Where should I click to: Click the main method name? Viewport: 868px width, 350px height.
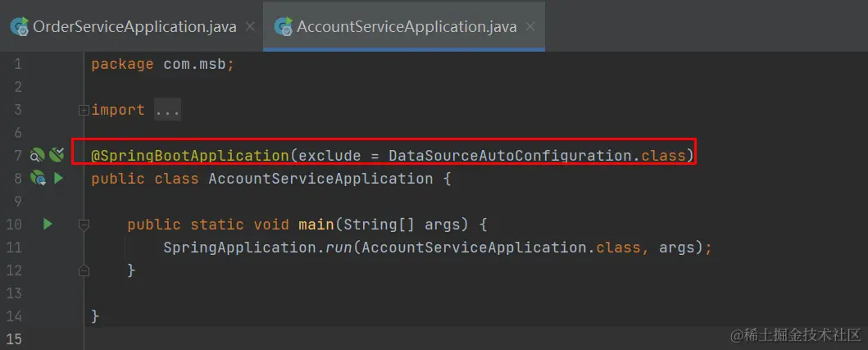point(316,225)
